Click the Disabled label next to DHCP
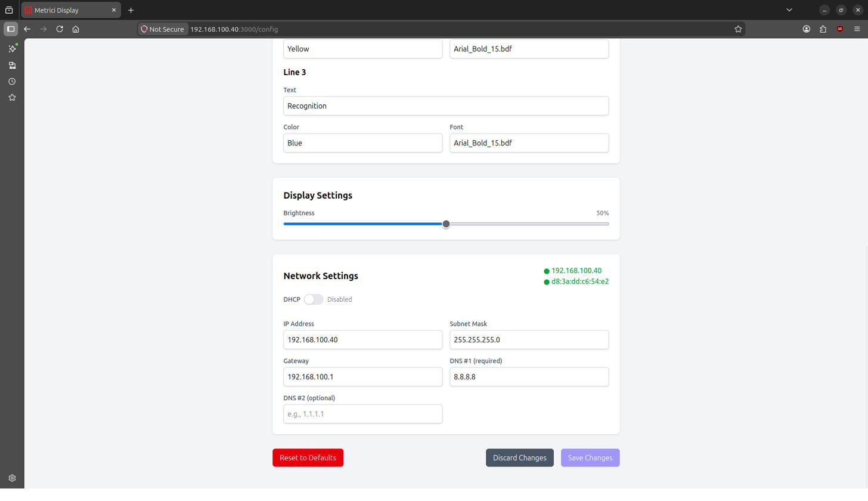This screenshot has width=868, height=501. click(x=340, y=299)
